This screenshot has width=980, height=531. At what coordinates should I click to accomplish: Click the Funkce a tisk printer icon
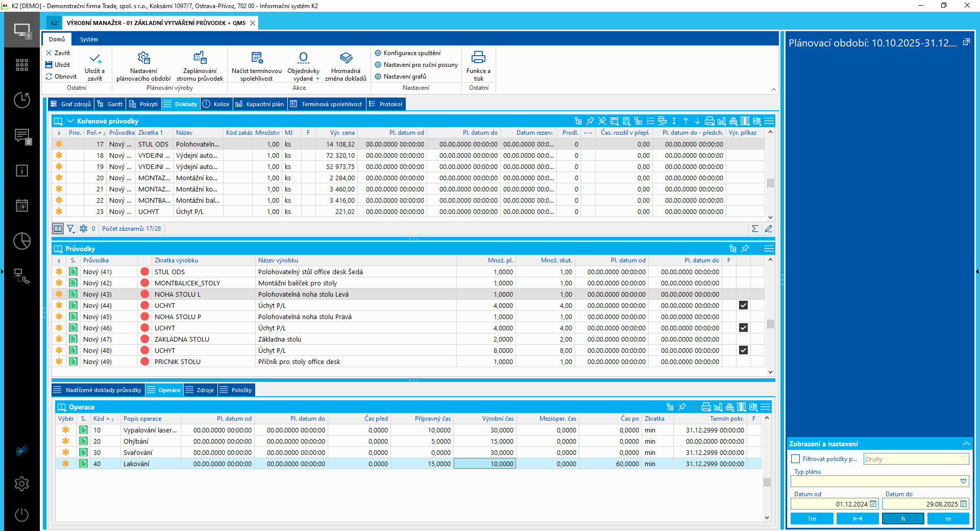pos(478,57)
